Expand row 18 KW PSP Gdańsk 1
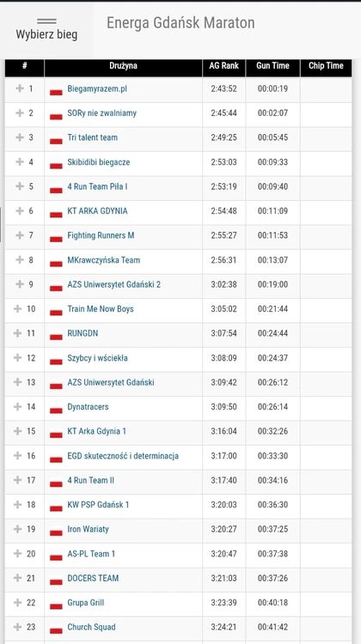The image size is (361, 644). pos(18,504)
